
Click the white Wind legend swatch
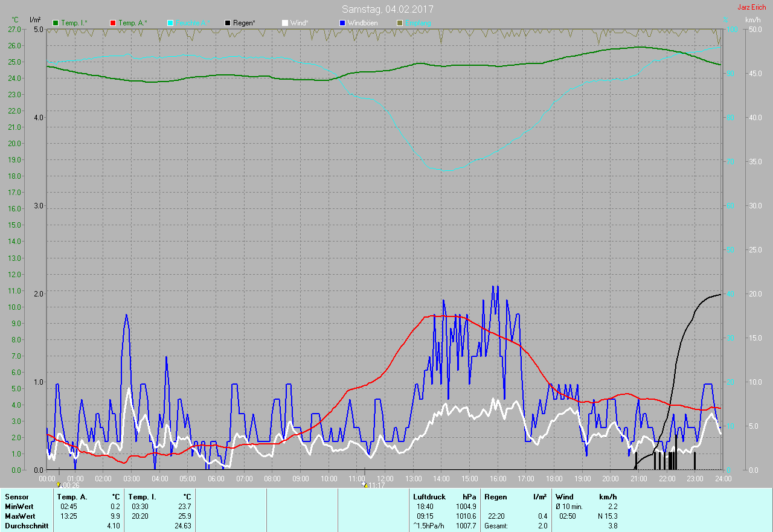[285, 23]
